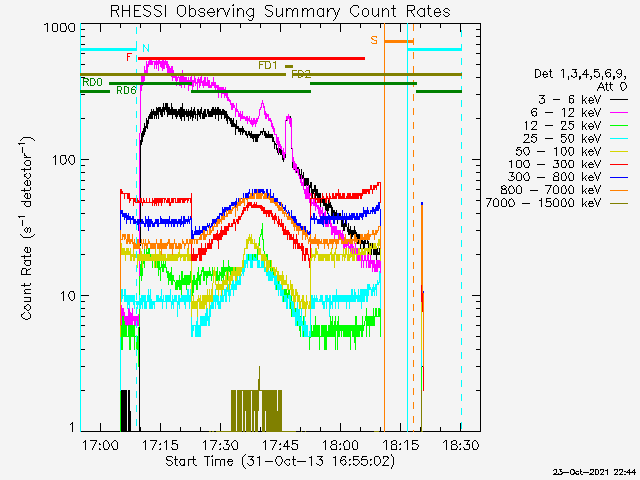Click the x-axis tick label '17:45'

[x=280, y=445]
